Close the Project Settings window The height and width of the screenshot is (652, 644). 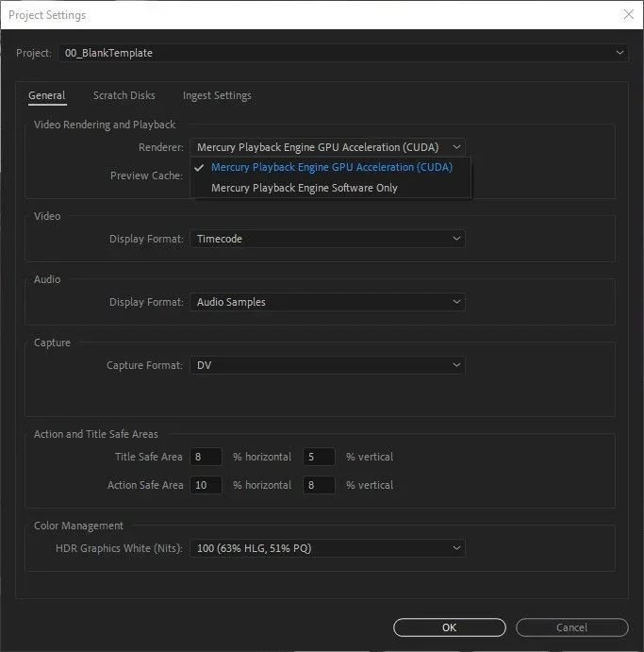pyautogui.click(x=629, y=14)
